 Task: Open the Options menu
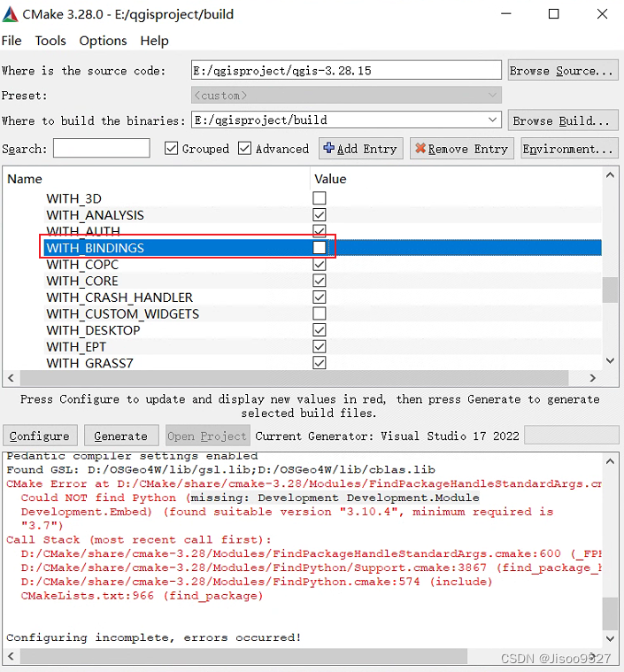(103, 41)
